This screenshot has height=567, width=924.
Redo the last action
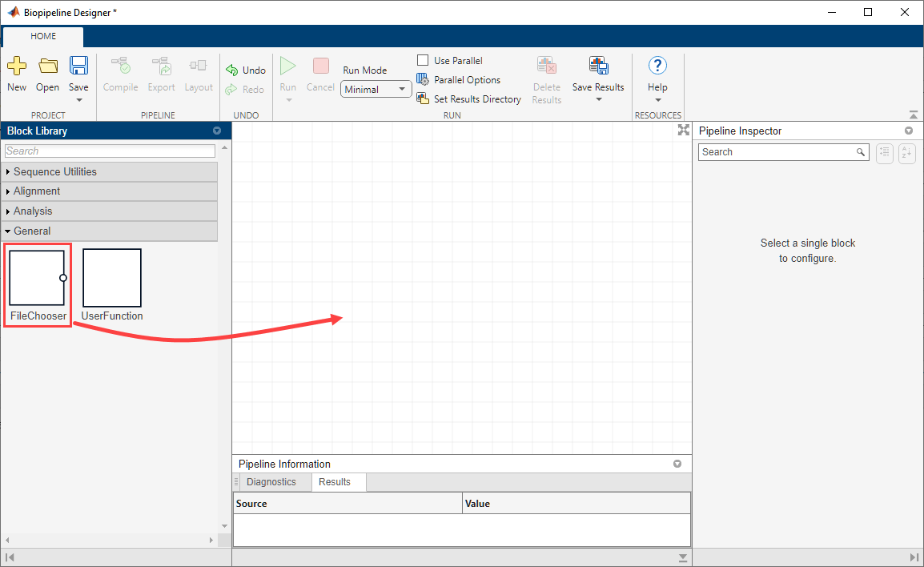[244, 90]
